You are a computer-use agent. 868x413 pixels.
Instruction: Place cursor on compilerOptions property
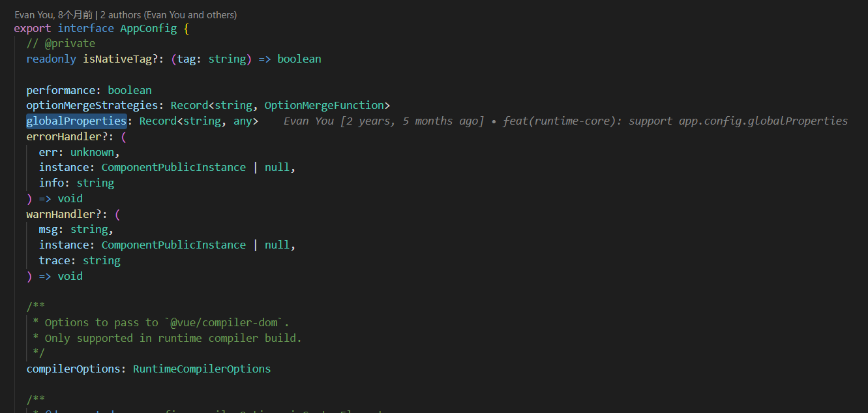[x=73, y=369]
